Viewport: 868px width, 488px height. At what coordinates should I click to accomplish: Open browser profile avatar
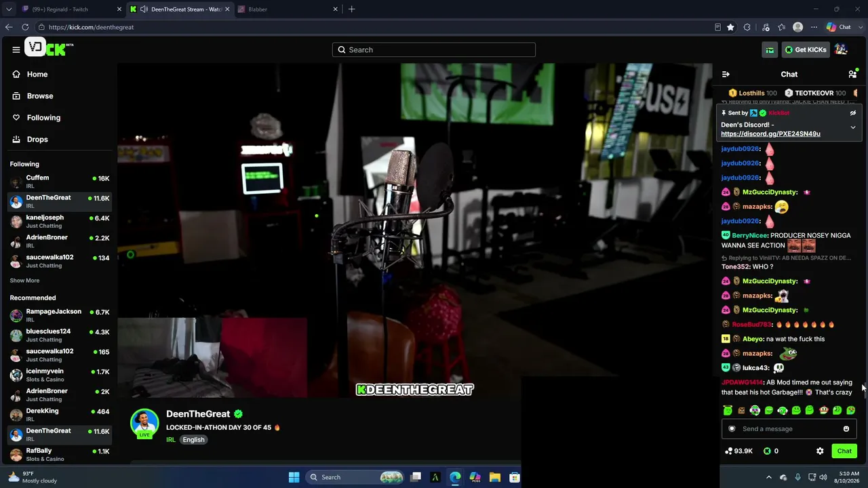798,27
